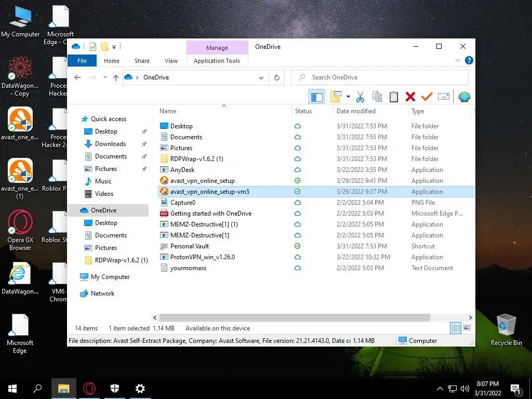Open the address bar history dropdown
This screenshot has height=399, width=532.
click(x=261, y=77)
